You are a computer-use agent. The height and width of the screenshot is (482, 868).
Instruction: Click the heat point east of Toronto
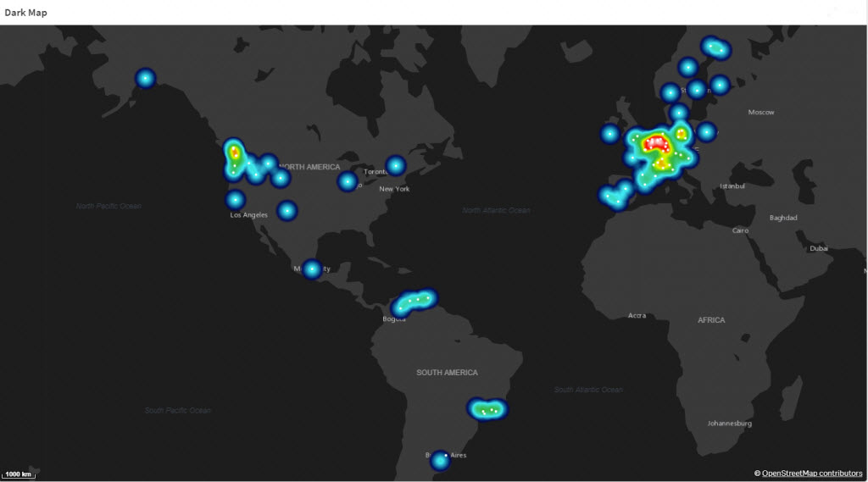(x=396, y=165)
